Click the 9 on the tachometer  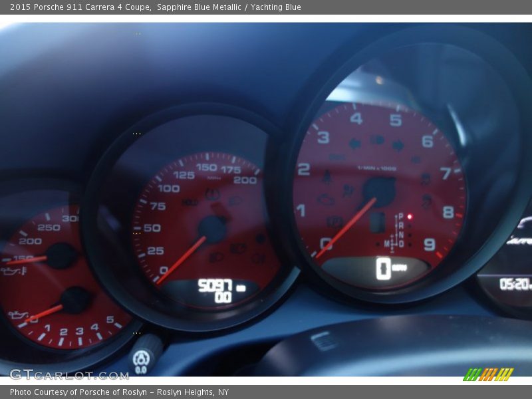[429, 244]
